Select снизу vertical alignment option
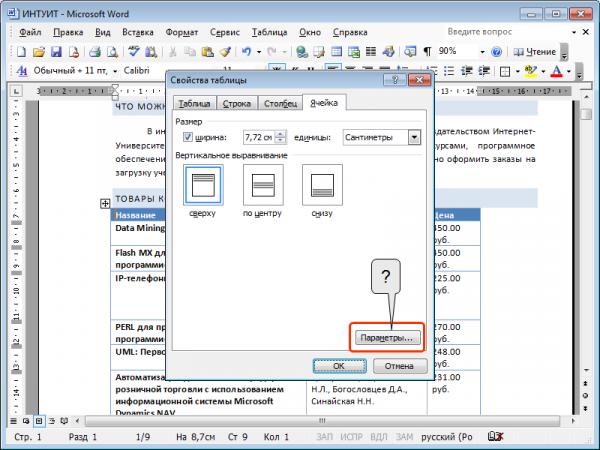600x450 pixels. coord(322,185)
